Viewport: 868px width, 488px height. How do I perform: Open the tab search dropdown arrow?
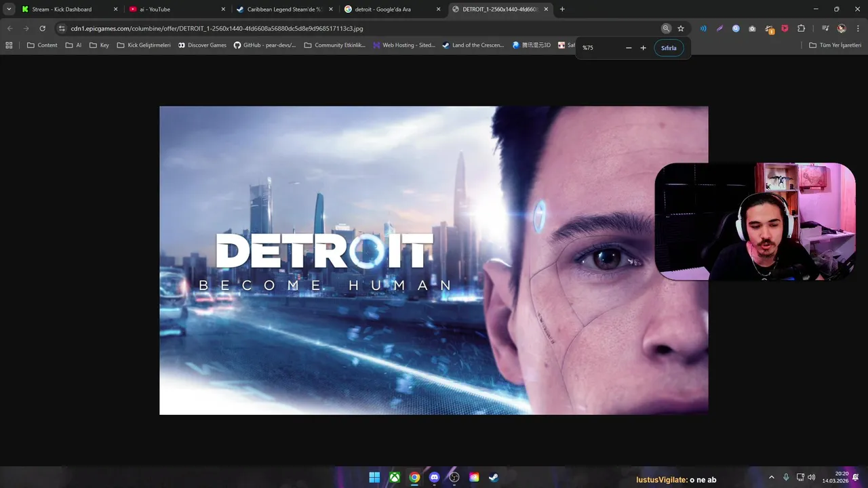coord(9,9)
